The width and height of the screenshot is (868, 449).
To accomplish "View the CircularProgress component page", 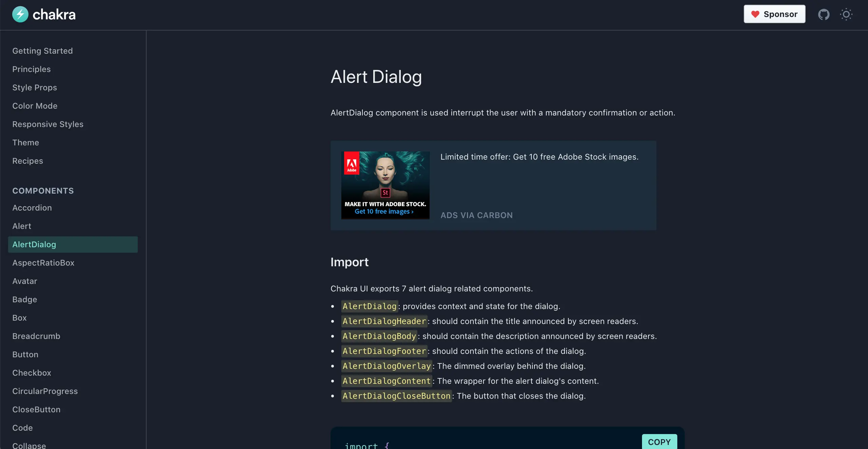I will click(x=45, y=391).
